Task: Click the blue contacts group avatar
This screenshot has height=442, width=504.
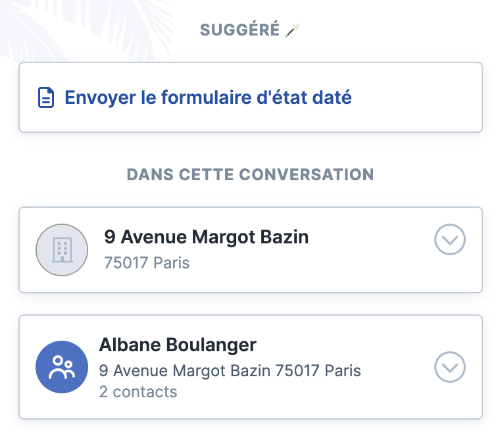Action: click(x=62, y=367)
